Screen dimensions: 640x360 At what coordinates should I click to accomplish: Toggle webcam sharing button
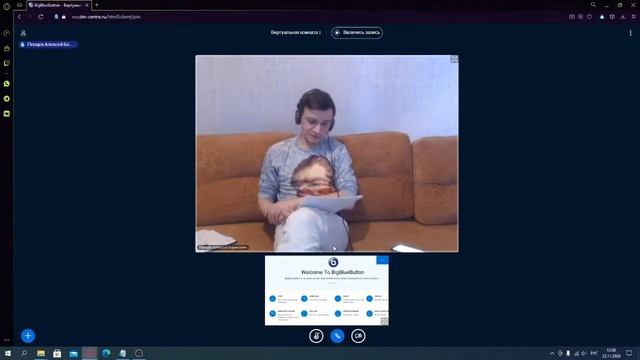click(x=358, y=336)
